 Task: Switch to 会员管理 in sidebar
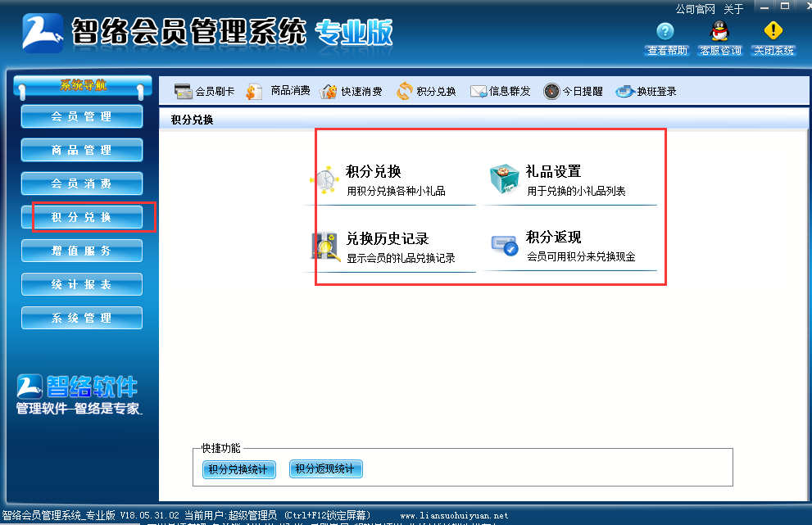81,116
